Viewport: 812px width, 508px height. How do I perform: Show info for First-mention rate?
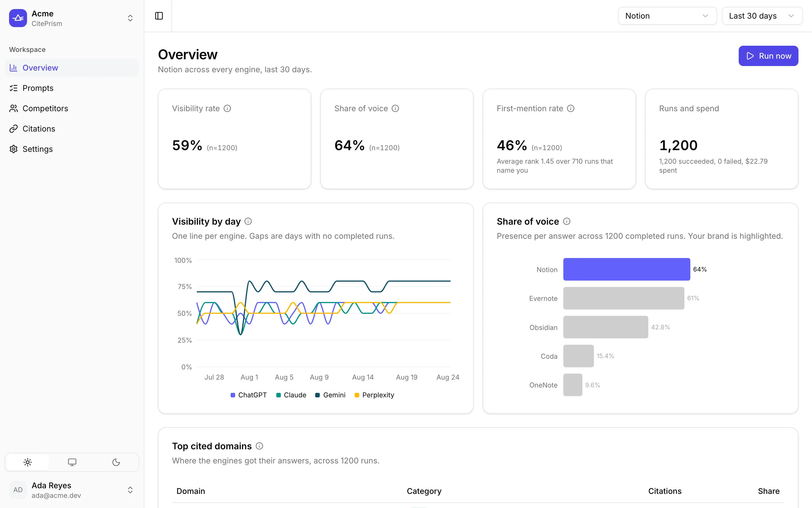pyautogui.click(x=570, y=109)
